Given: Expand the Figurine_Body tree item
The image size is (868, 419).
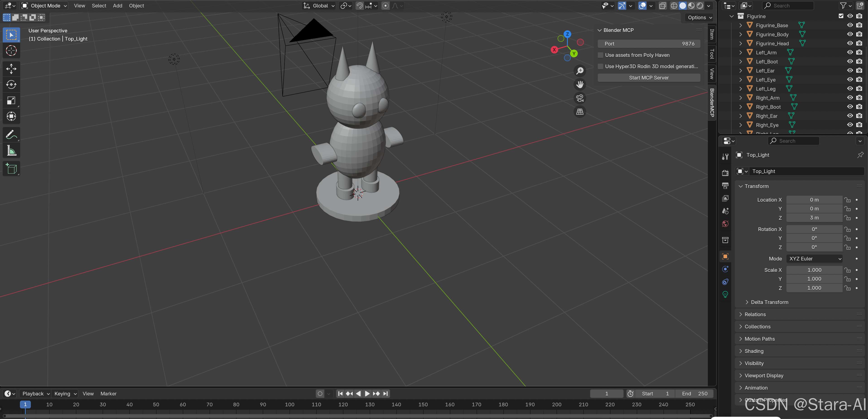Looking at the screenshot, I should tap(740, 34).
